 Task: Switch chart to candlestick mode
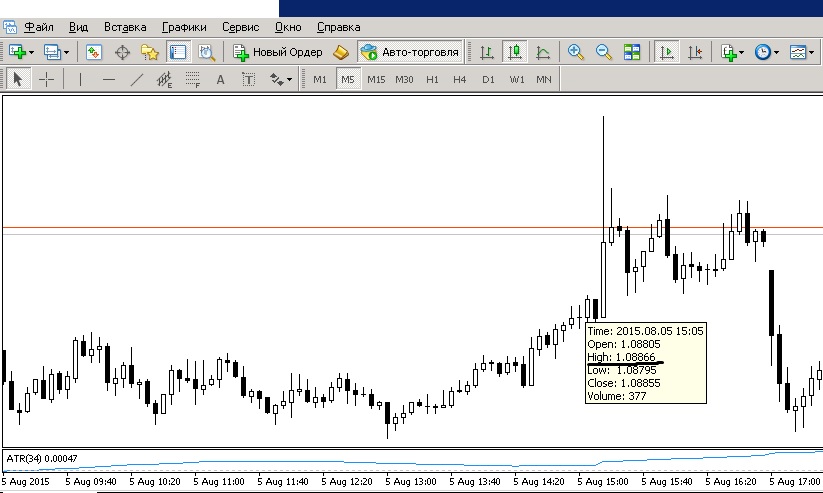tap(515, 52)
